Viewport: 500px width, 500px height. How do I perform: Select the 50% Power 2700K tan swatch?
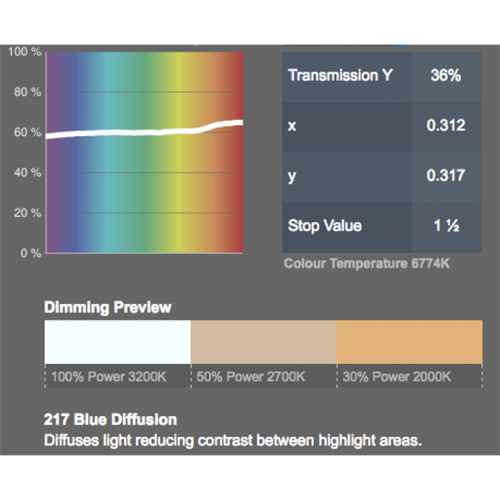pos(264,342)
